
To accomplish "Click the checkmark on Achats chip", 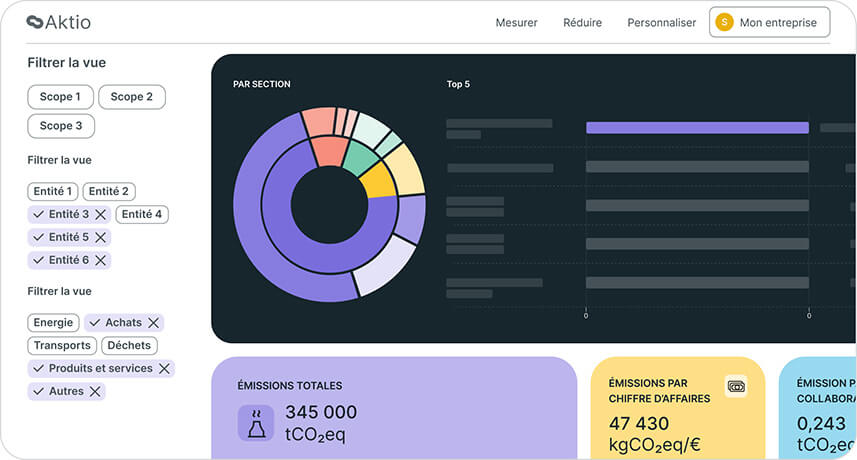I will click(95, 323).
